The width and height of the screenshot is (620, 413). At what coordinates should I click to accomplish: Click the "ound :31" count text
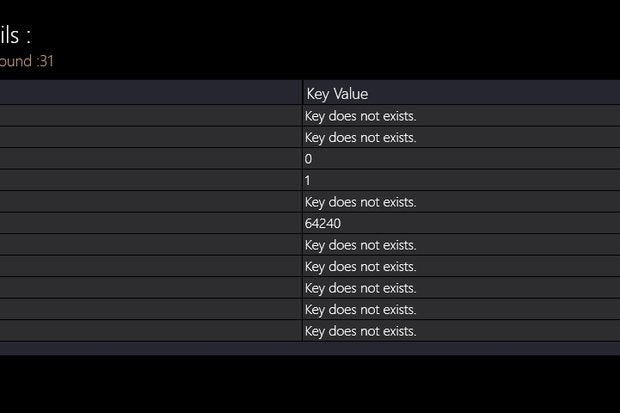26,61
